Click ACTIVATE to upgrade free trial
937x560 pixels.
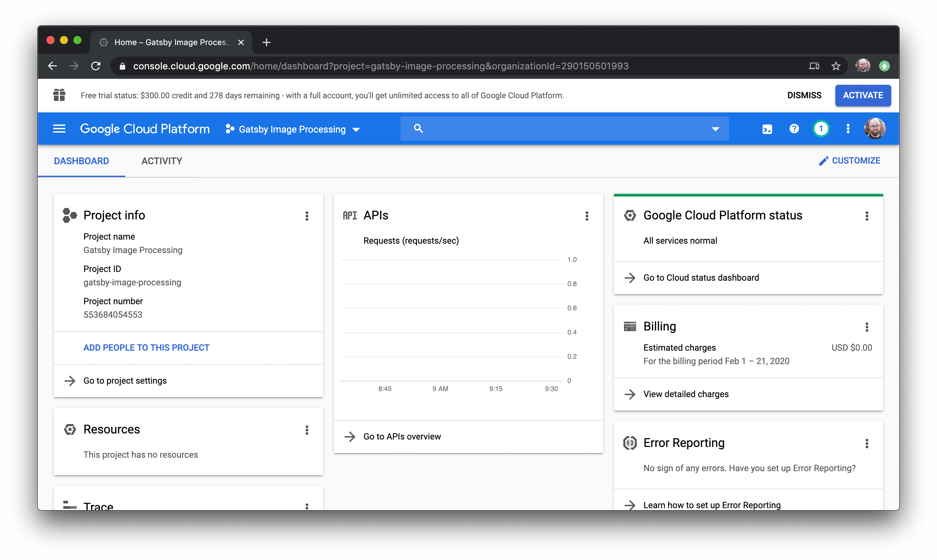[862, 95]
